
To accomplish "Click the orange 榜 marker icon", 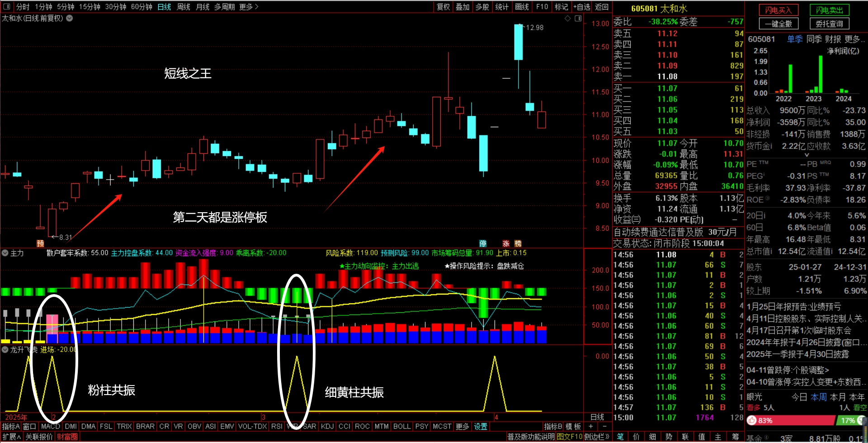I will click(518, 243).
